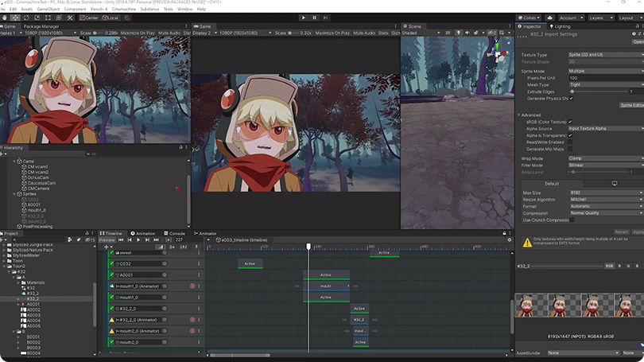The height and width of the screenshot is (362, 644).
Task: Select the Hand tool in Unity toolbar
Action: pos(5,18)
